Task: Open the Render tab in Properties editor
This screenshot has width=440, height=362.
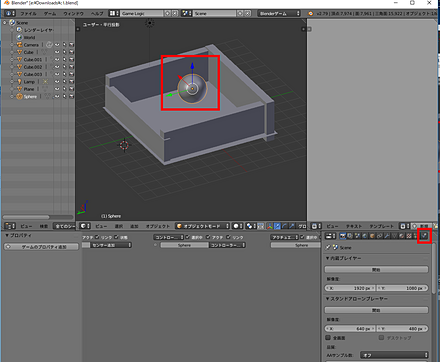Action: click(342, 236)
